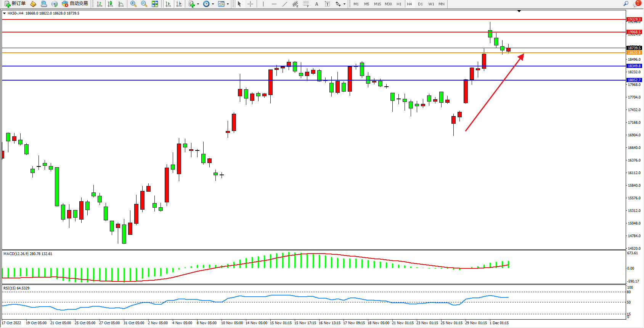Select the crosshair tool

pos(251,4)
